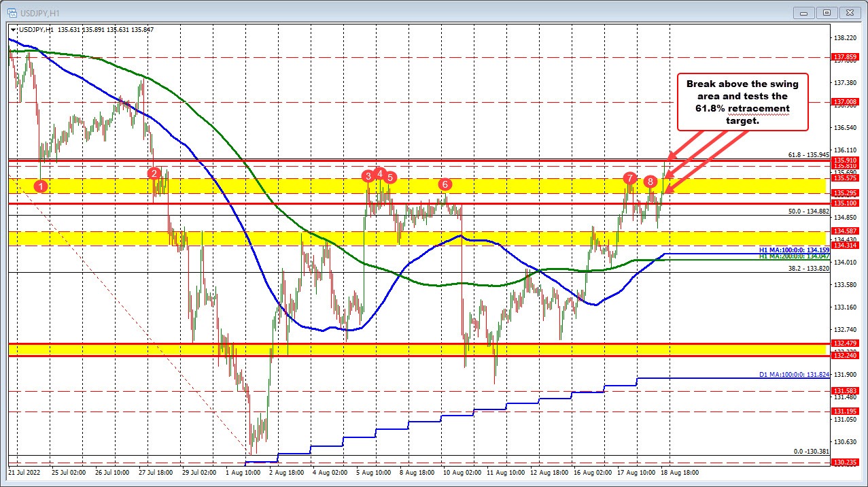Image resolution: width=868 pixels, height=487 pixels.
Task: Click the OHLC readout 135.631 135.891 135.631 135.847
Action: pos(106,30)
